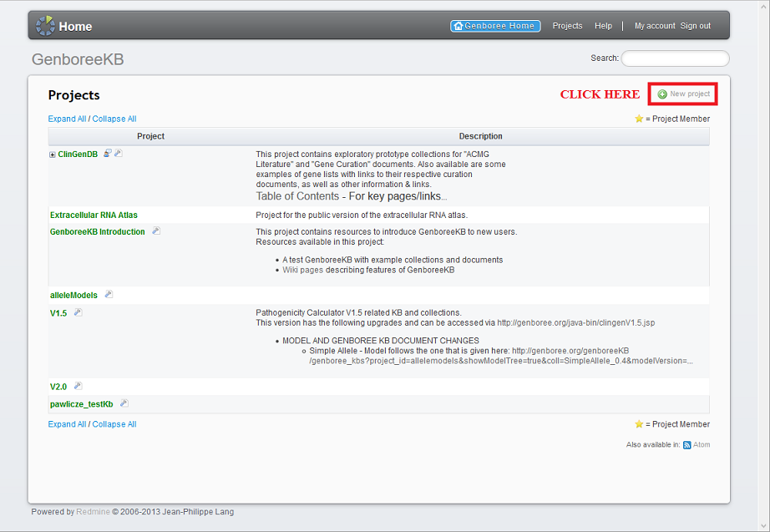Click the group icon next to ClinGenDB
This screenshot has height=532, width=770.
pos(107,154)
